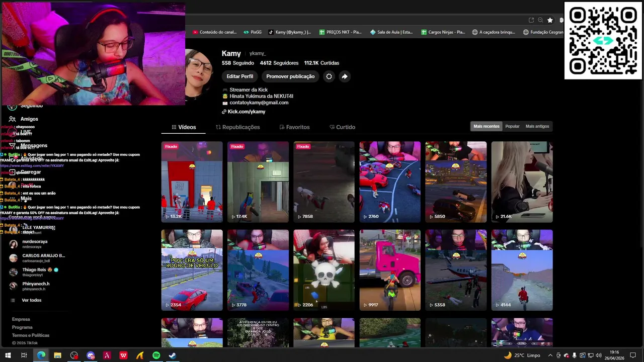Viewport: 644px width, 362px height.
Task: Open the Conteúdo do canal bookmark
Action: 214,32
